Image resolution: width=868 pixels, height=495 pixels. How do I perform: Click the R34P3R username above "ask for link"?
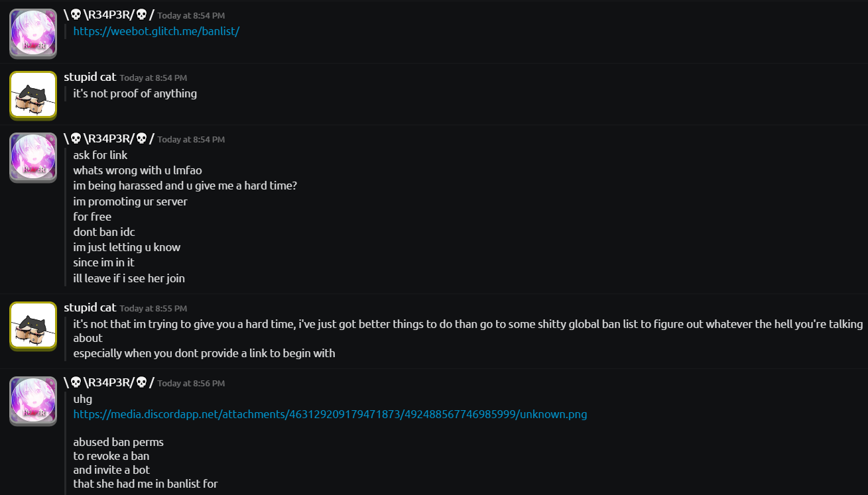point(109,138)
